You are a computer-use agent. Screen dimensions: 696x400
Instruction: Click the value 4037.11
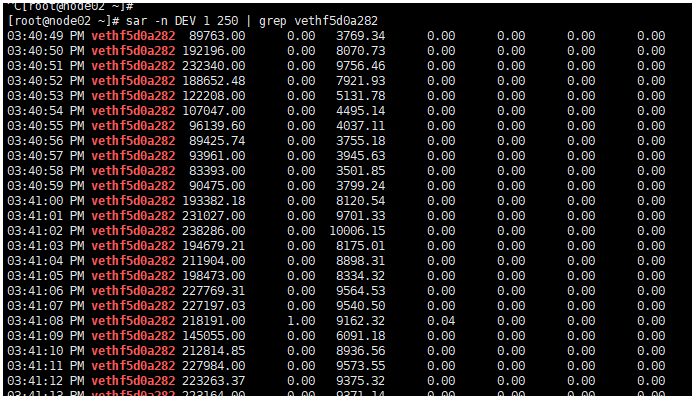360,126
